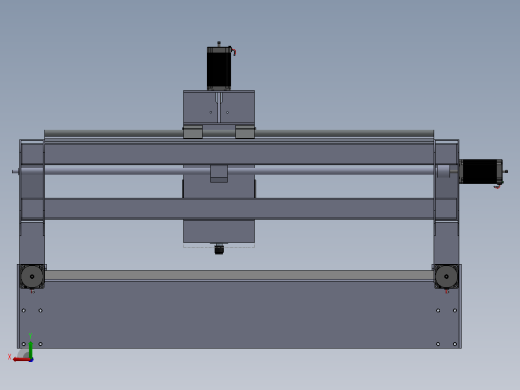Screen dimensions: 520x390
Task: Select the left bearing block under the Z plate
Action: [193, 132]
